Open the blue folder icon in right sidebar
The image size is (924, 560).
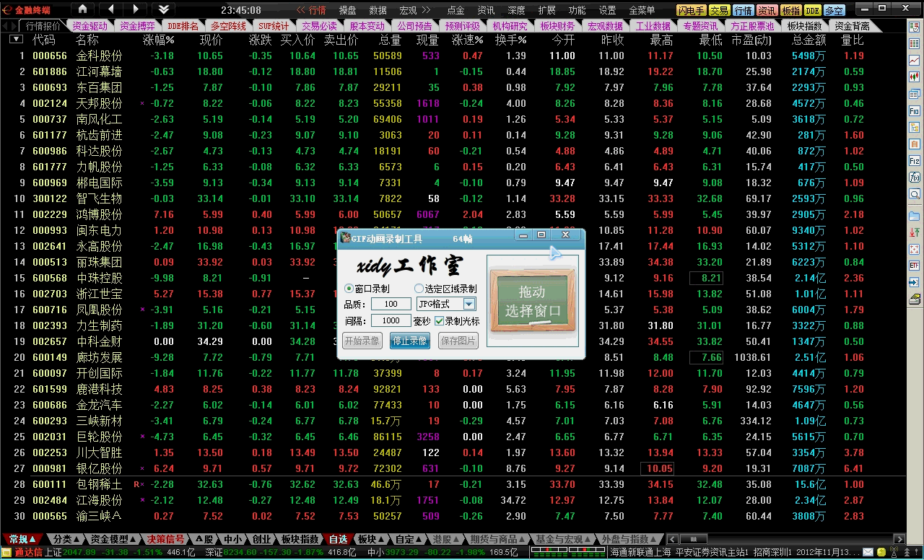[x=915, y=216]
